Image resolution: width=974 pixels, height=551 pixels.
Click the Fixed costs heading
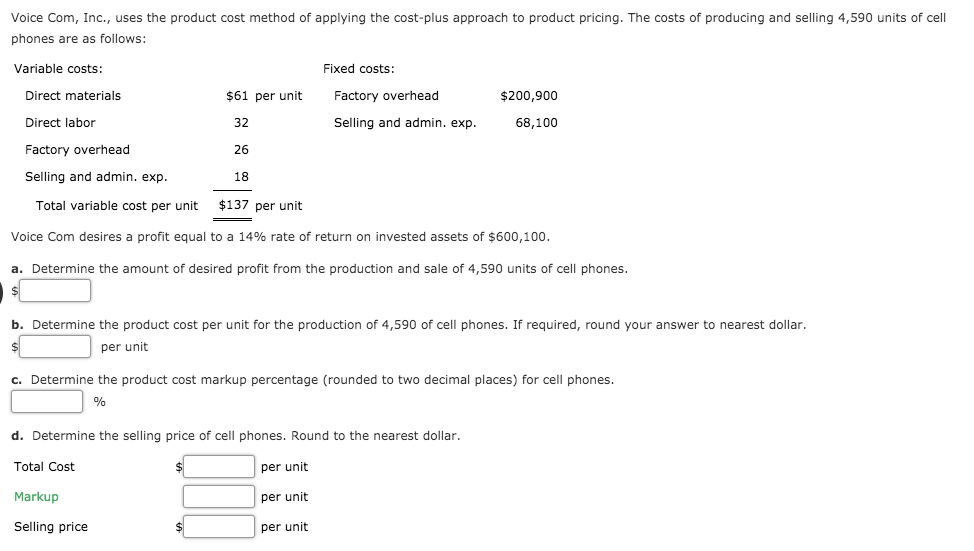[358, 69]
